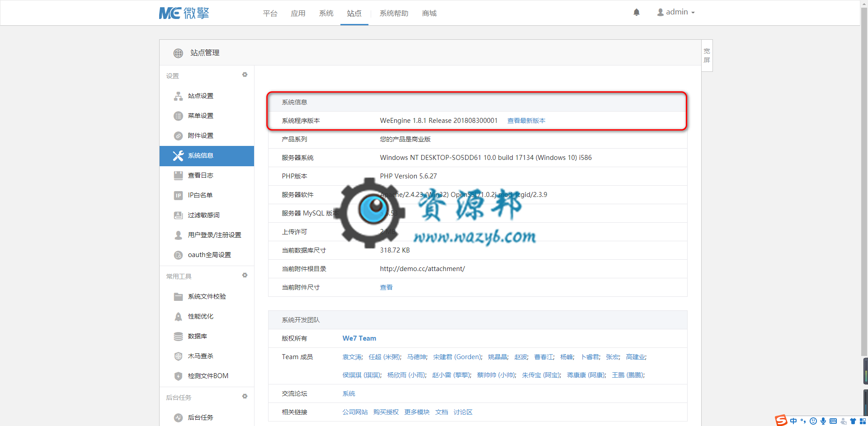The width and height of the screenshot is (868, 426).
Task: Click the 检测文件BOM shield icon
Action: 179,376
